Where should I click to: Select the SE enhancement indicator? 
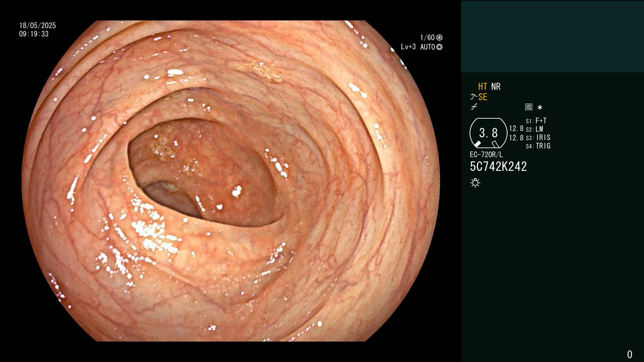coord(483,97)
